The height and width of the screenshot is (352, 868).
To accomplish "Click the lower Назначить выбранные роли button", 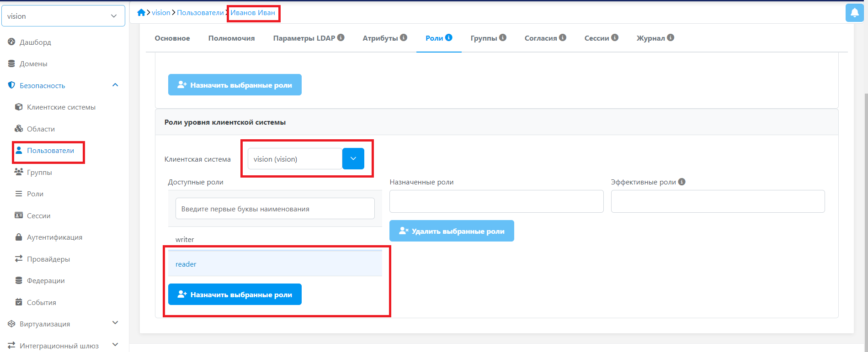I will 234,294.
